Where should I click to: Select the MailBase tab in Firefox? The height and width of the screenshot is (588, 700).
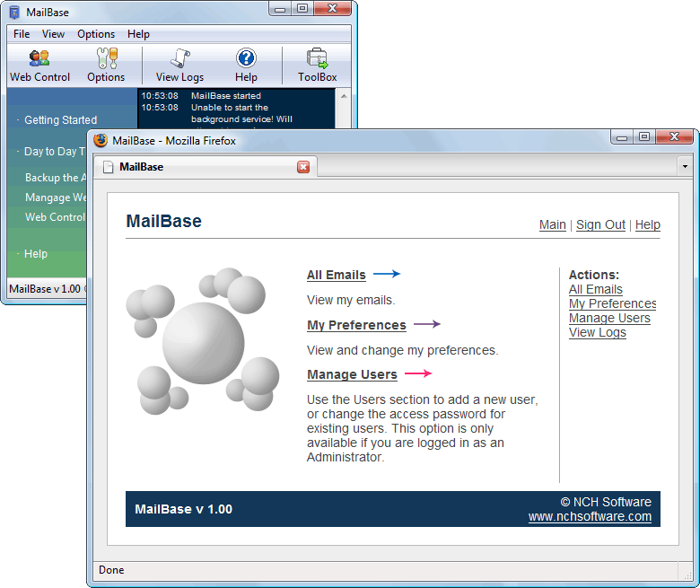pyautogui.click(x=207, y=167)
